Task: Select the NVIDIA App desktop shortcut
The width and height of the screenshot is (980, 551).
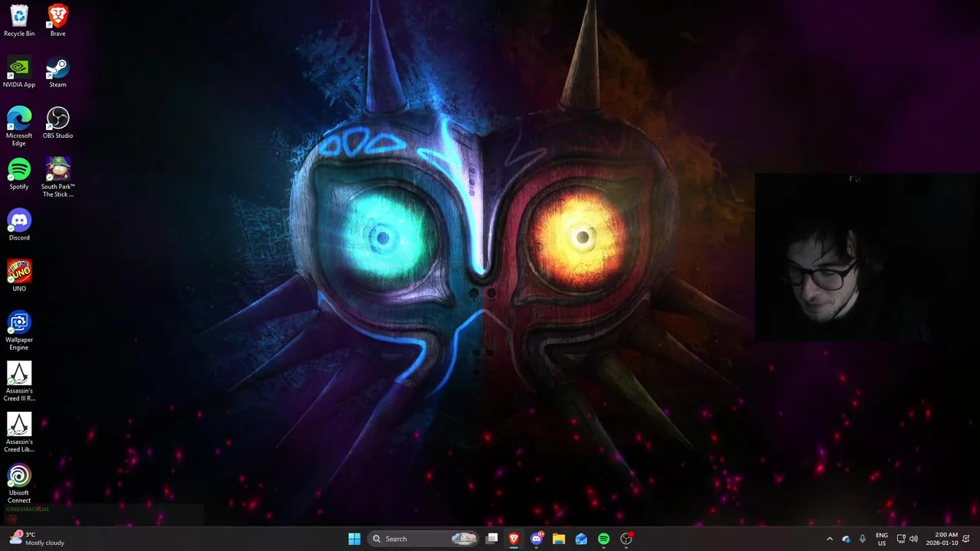Action: (x=19, y=72)
